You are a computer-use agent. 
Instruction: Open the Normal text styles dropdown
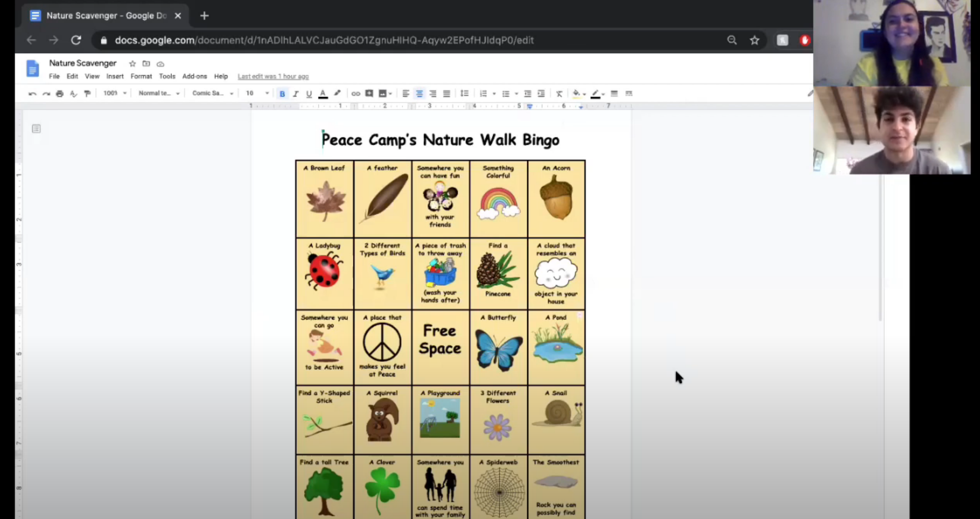point(159,93)
